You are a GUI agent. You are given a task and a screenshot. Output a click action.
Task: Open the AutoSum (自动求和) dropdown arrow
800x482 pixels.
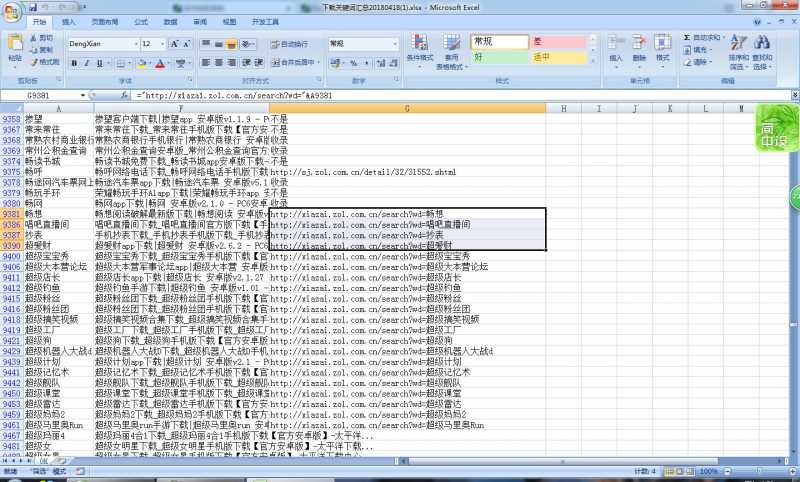pyautogui.click(x=723, y=38)
